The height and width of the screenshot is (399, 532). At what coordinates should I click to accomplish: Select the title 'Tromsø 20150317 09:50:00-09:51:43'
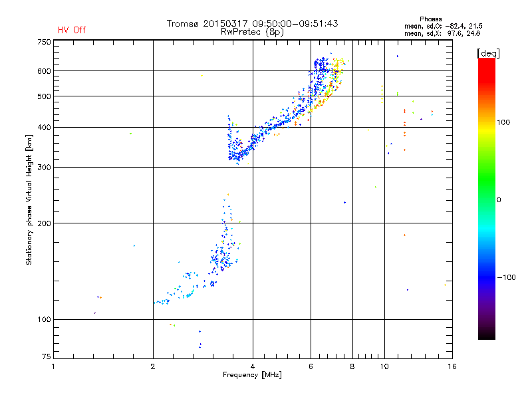click(252, 23)
